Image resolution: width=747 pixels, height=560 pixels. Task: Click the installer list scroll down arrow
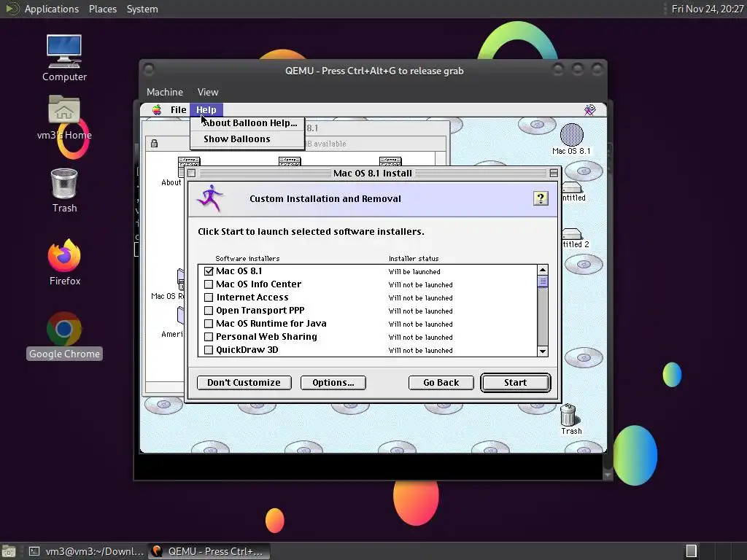point(543,351)
